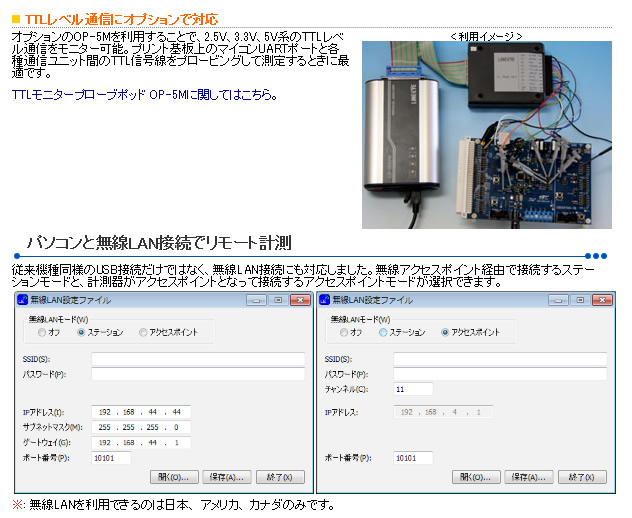
Task: Click heading TTLレベル通信にオプションで対応
Action: (121, 19)
